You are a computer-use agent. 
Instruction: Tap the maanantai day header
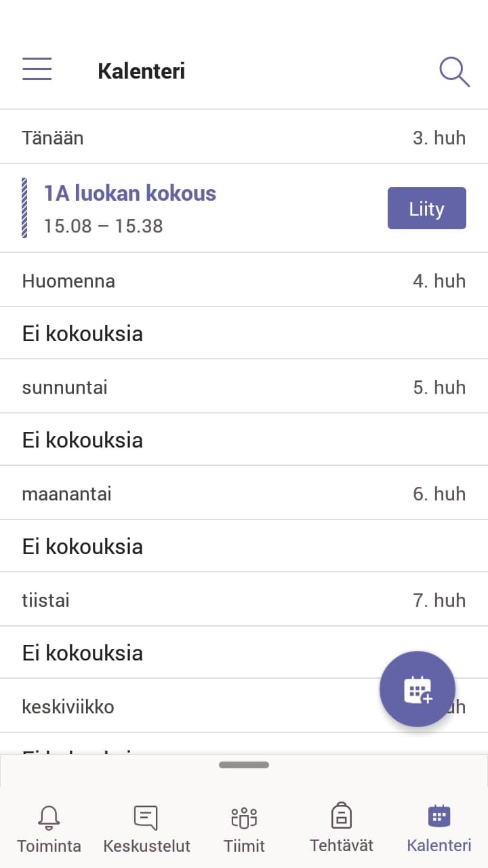click(66, 494)
